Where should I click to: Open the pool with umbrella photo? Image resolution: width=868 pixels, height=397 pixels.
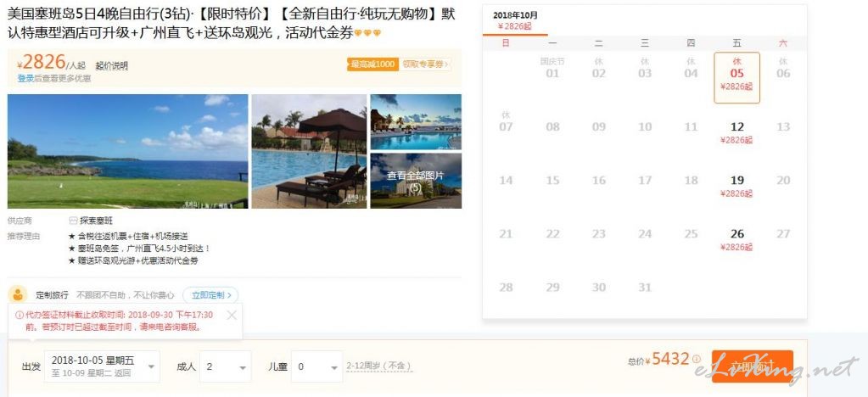tap(309, 151)
